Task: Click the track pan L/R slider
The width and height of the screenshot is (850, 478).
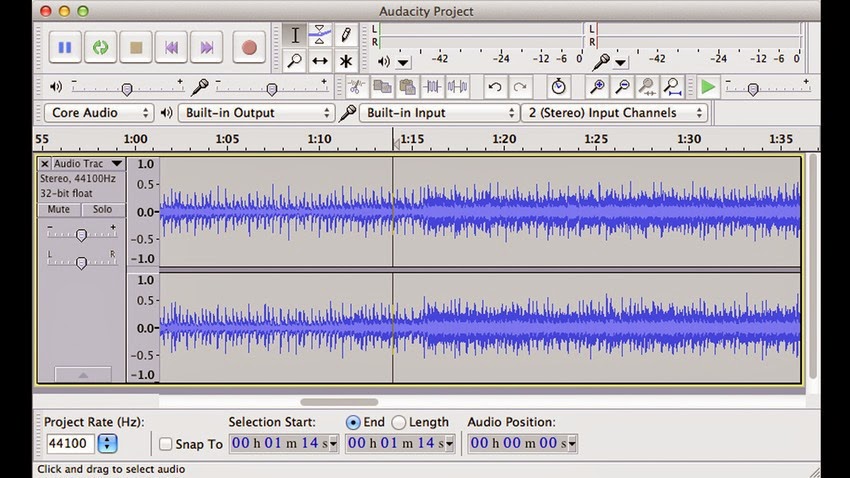Action: coord(81,262)
